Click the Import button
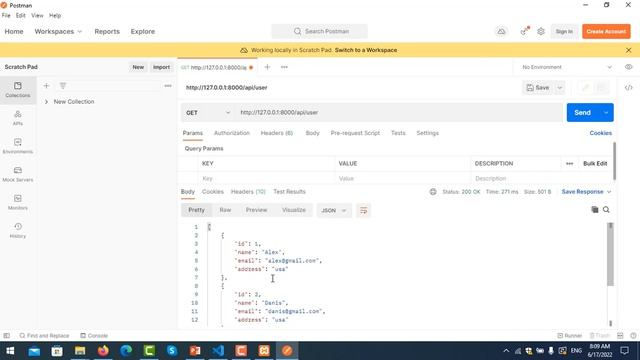The image size is (640, 360). 161,67
